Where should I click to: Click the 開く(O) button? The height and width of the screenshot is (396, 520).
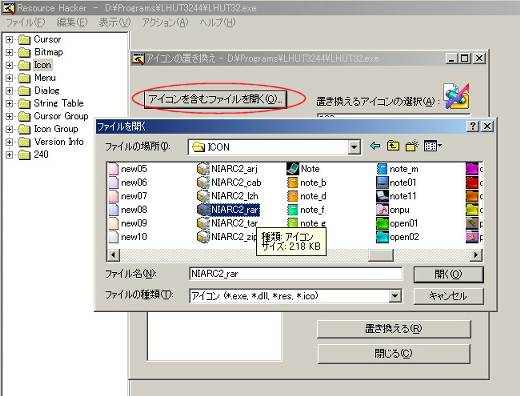(448, 274)
